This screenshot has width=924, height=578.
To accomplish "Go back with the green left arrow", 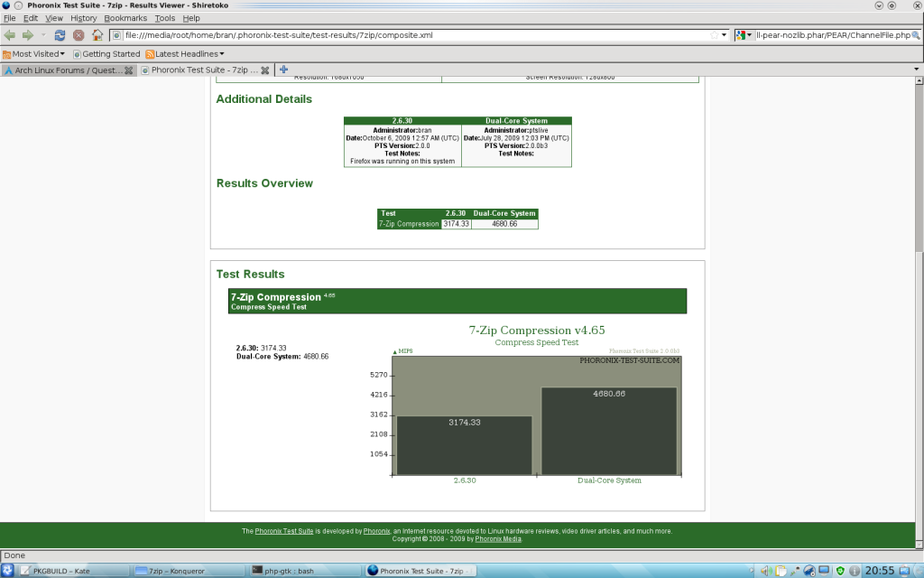I will pyautogui.click(x=9, y=35).
